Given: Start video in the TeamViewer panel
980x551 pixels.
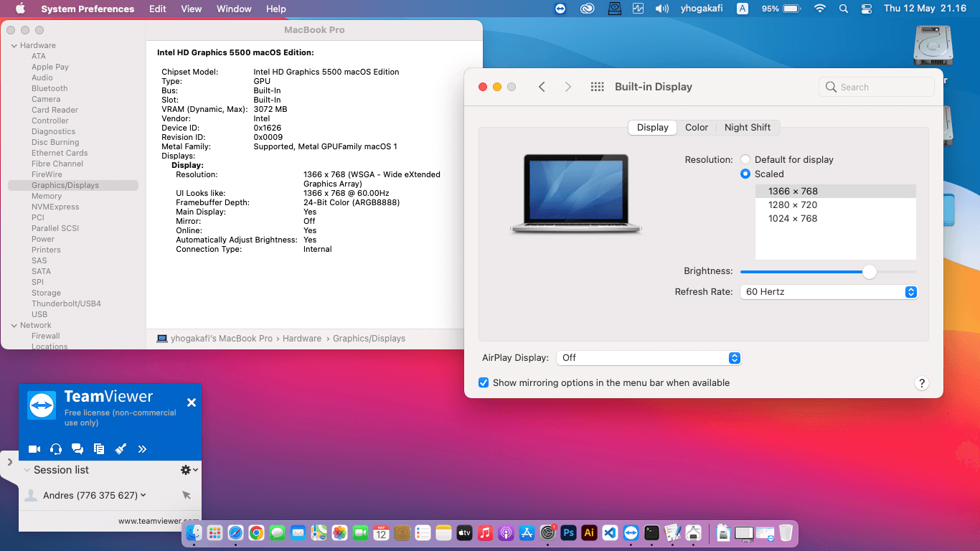Looking at the screenshot, I should (x=34, y=449).
